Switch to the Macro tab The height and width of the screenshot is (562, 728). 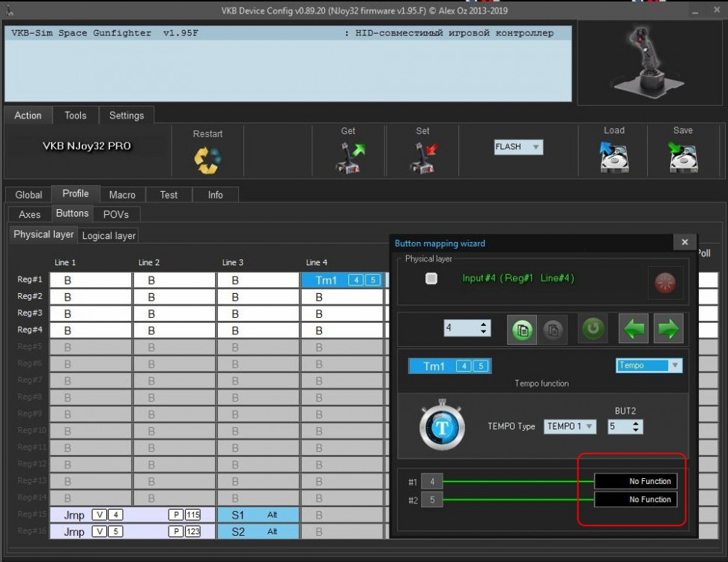coord(122,195)
